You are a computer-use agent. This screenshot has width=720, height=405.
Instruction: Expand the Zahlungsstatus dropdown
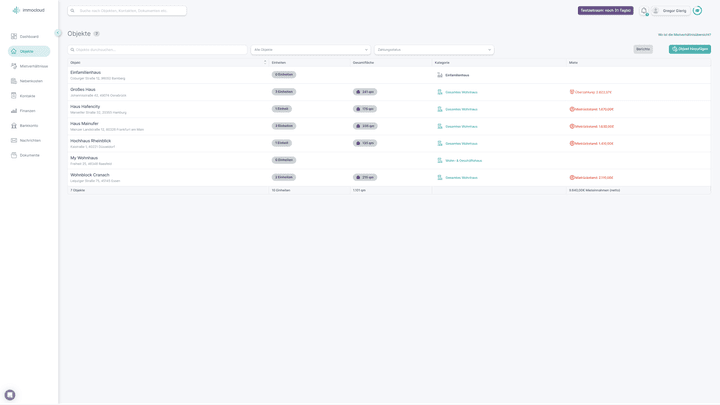433,49
